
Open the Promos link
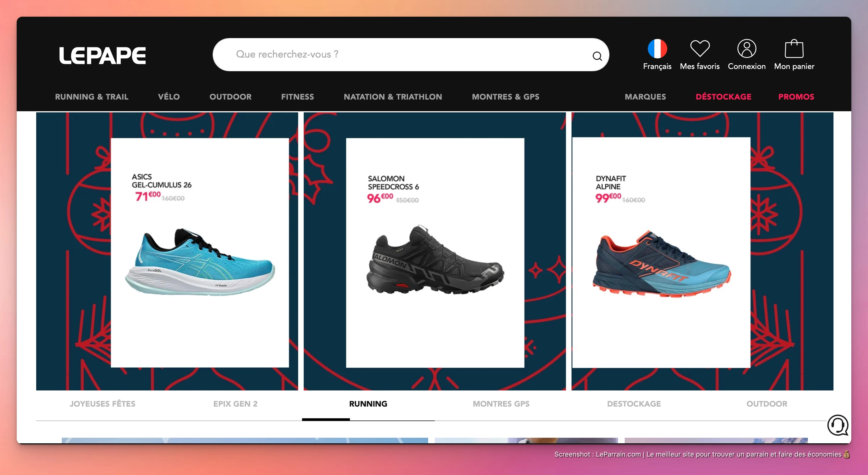click(x=796, y=97)
